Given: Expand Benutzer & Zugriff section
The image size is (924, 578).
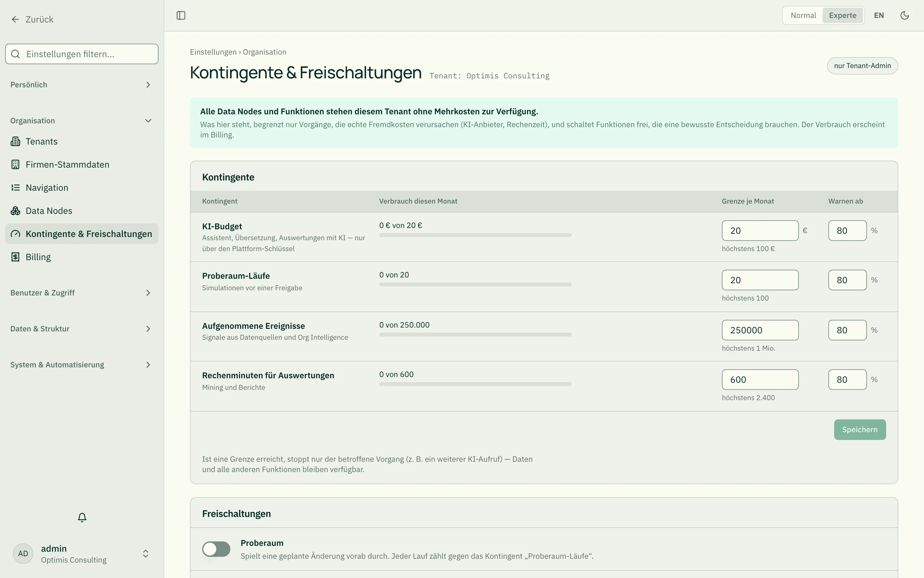Looking at the screenshot, I should [x=81, y=293].
